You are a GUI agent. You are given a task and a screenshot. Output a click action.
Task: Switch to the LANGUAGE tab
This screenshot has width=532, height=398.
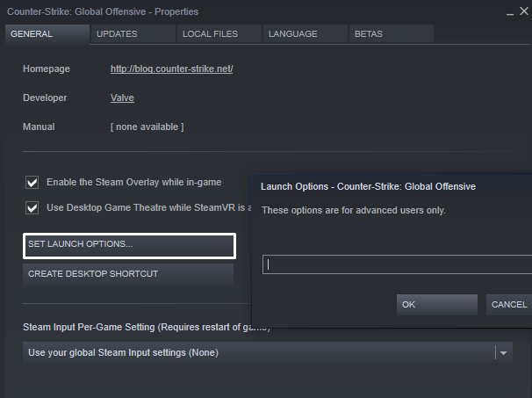pos(305,34)
